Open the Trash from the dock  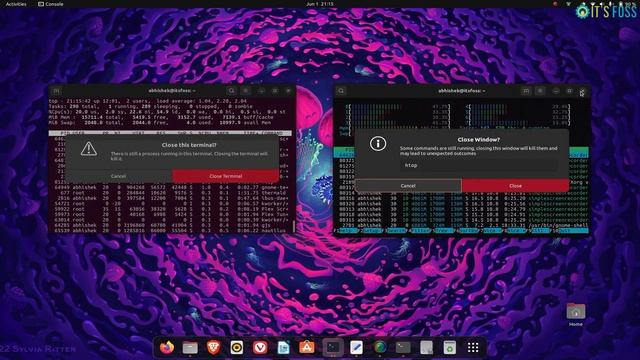[x=449, y=347]
